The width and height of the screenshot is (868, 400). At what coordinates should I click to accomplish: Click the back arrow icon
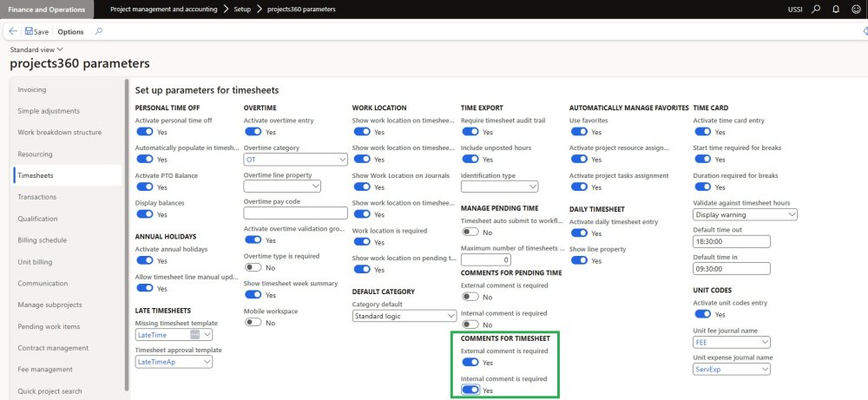pyautogui.click(x=14, y=31)
